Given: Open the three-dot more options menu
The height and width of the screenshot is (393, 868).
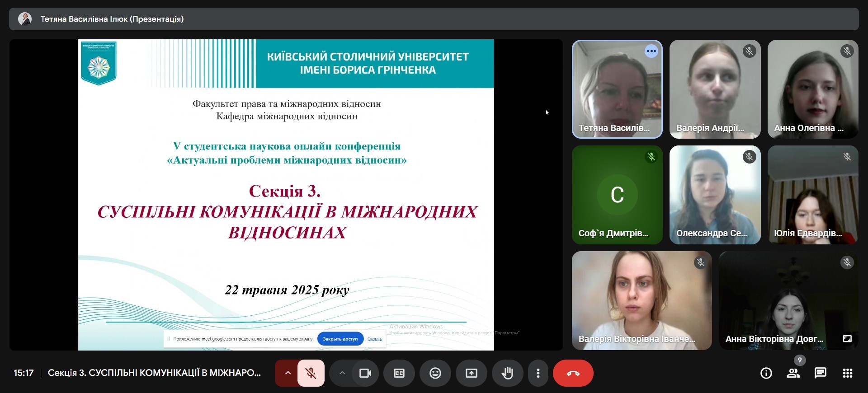Looking at the screenshot, I should coord(538,373).
